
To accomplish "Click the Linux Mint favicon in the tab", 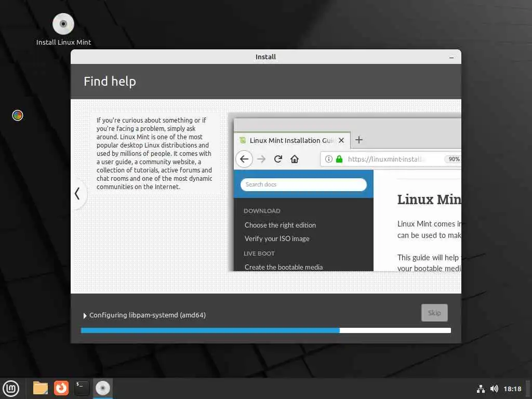I will click(x=243, y=140).
